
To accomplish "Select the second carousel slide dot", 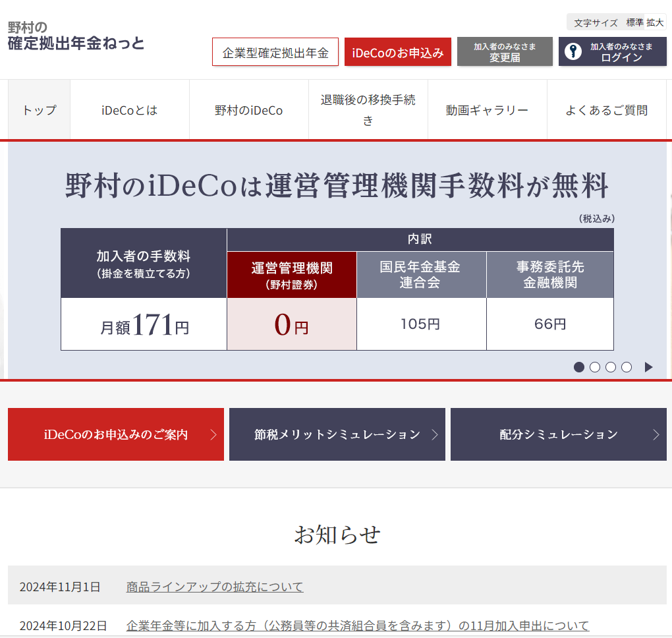I will (x=595, y=367).
